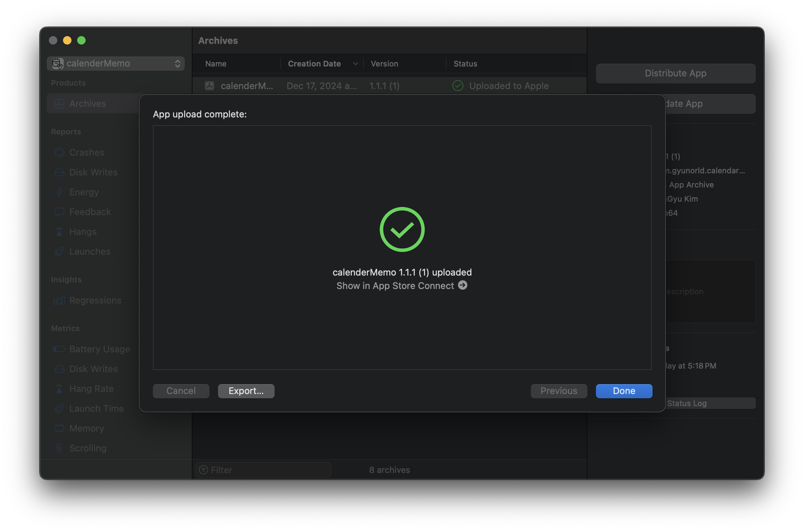Click the Uploaded to Apple checkmark icon

coord(458,86)
